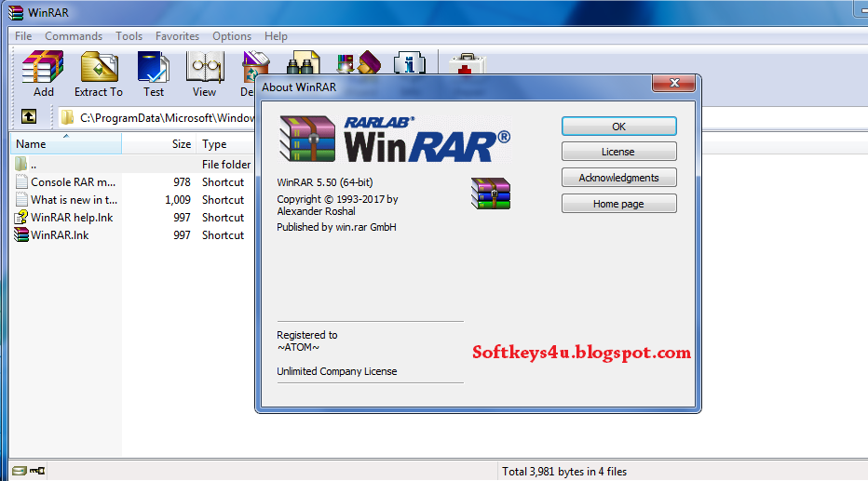Viewport: 868px width, 481px height.
Task: Click the up one level arrow icon
Action: coord(29,116)
